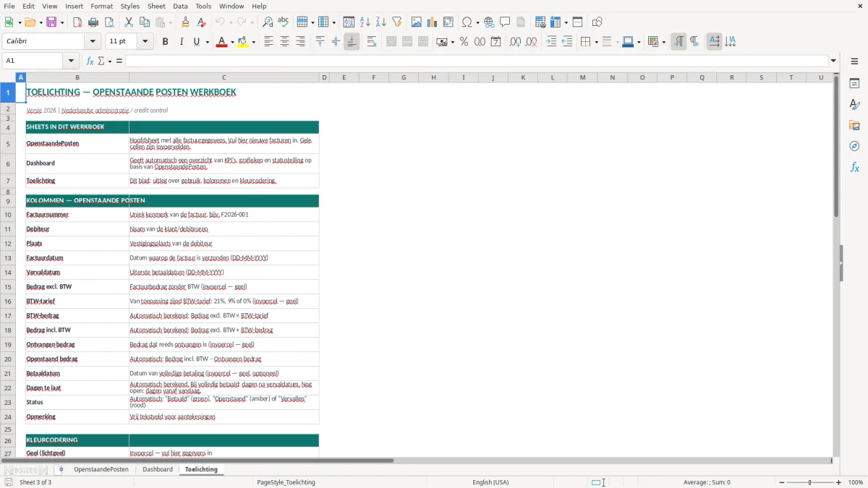Open the Data menu
The height and width of the screenshot is (488, 868).
180,6
